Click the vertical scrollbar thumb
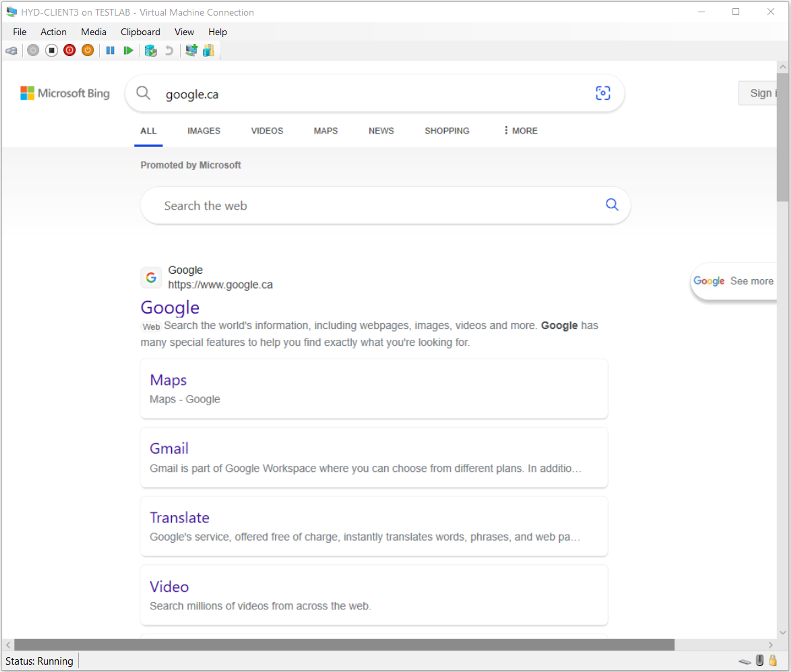 click(x=783, y=137)
